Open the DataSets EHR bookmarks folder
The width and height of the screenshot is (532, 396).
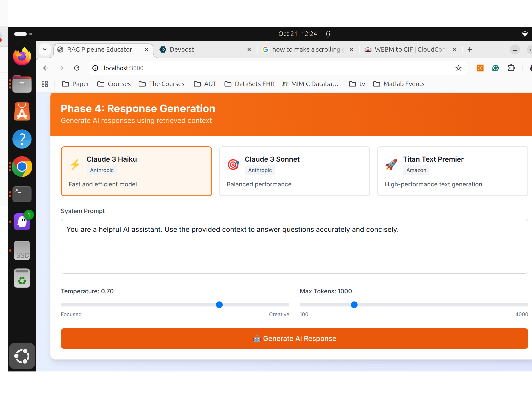pos(250,84)
